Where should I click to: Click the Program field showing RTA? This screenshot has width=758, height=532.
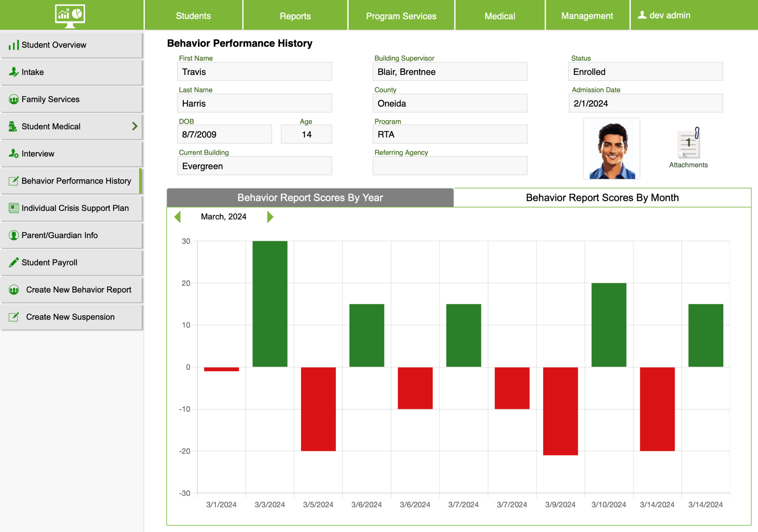(450, 134)
